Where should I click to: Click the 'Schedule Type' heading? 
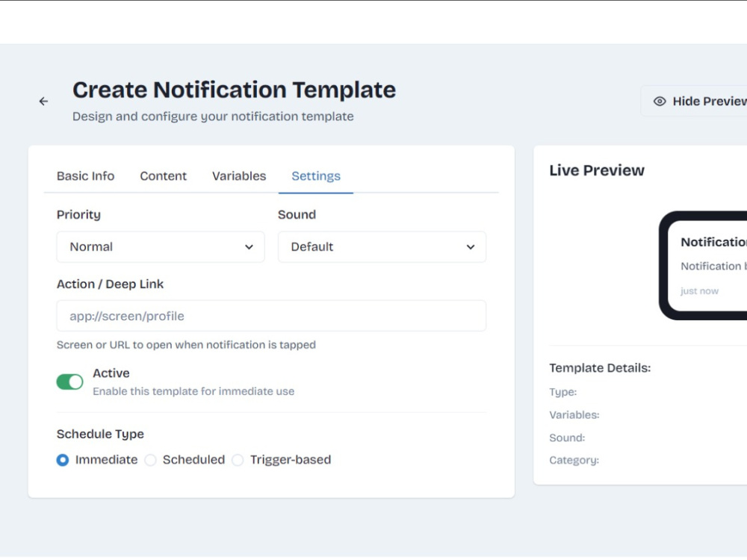tap(100, 435)
